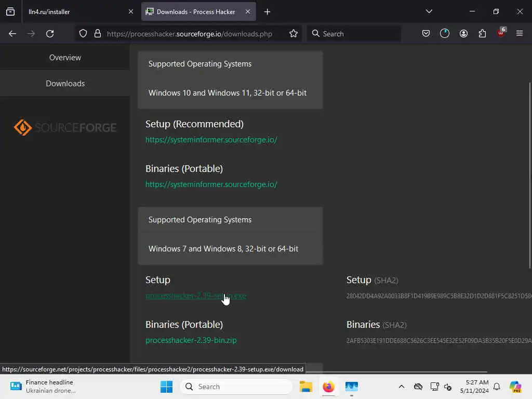The width and height of the screenshot is (532, 399).
Task: Click the forward navigation arrow
Action: pyautogui.click(x=31, y=34)
